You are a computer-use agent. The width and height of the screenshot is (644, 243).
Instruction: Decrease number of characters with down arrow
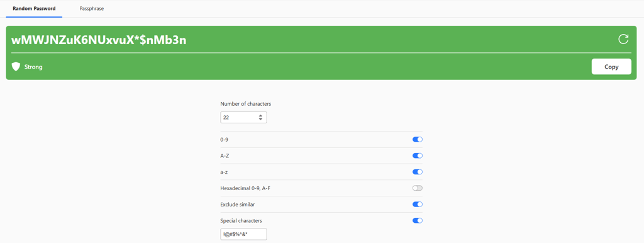[x=260, y=119]
